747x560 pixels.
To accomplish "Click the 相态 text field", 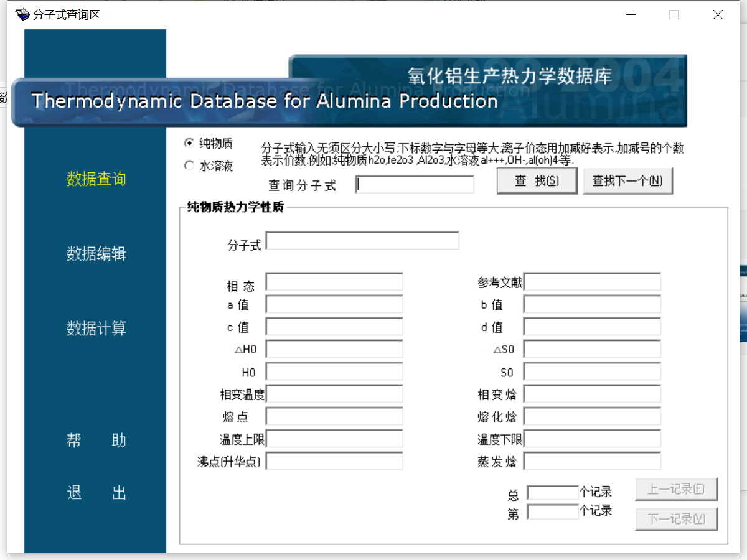I will click(x=334, y=282).
